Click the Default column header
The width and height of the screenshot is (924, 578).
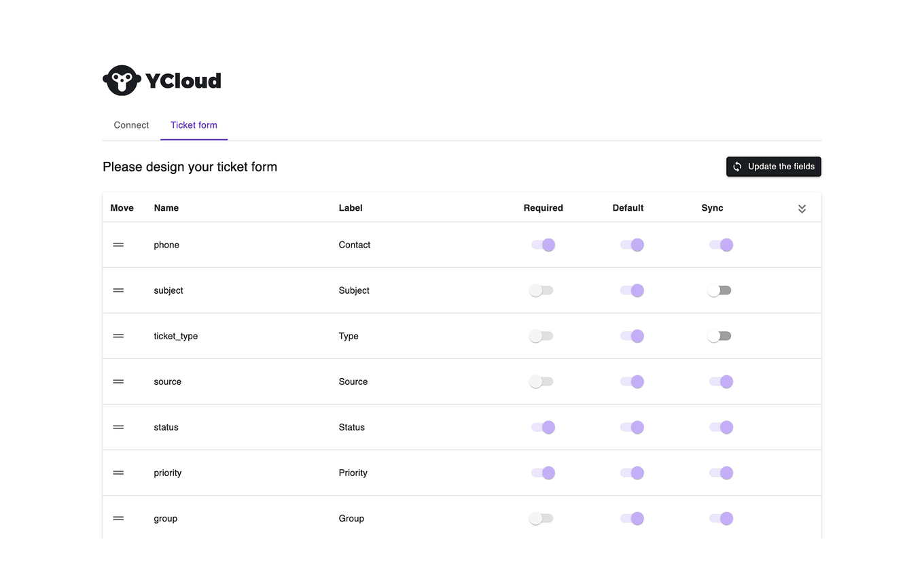click(628, 208)
